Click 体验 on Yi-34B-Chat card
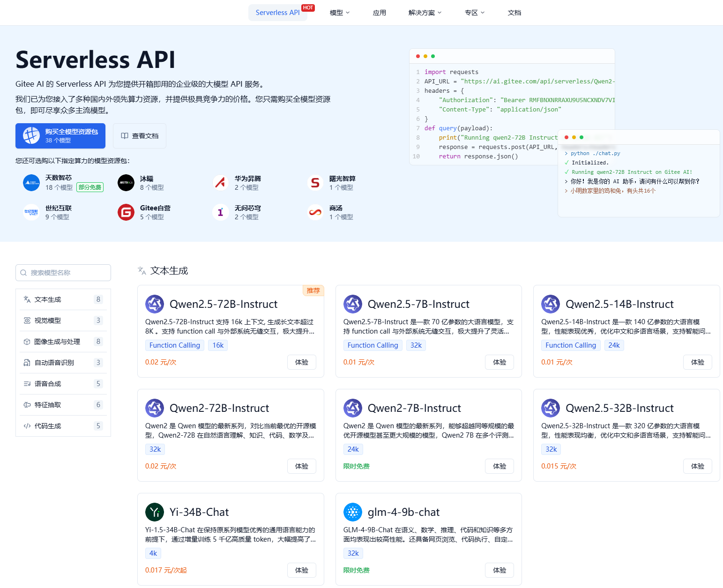This screenshot has width=723, height=588. click(302, 570)
